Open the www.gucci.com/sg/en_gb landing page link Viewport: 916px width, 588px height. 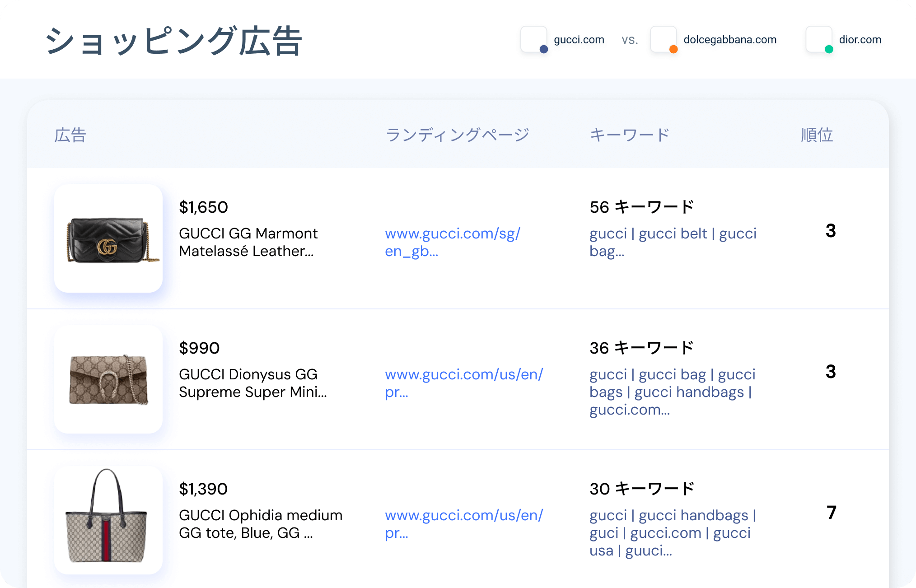[x=452, y=242]
